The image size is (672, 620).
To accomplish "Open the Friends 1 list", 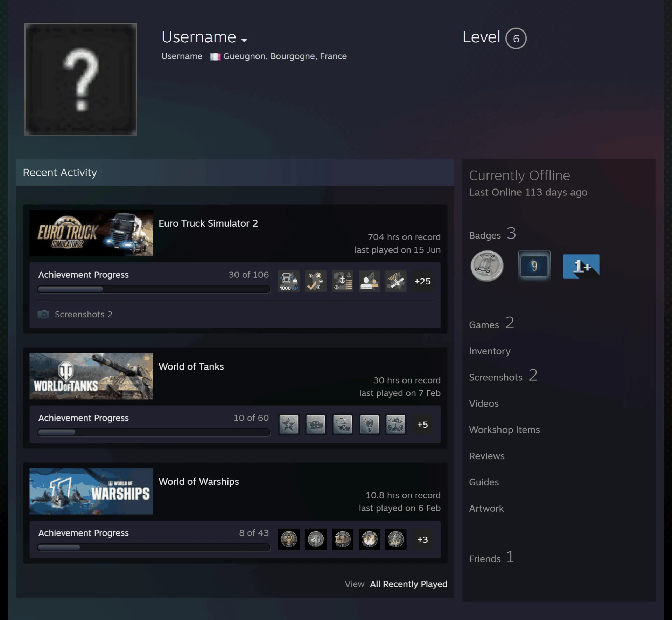I will (492, 557).
